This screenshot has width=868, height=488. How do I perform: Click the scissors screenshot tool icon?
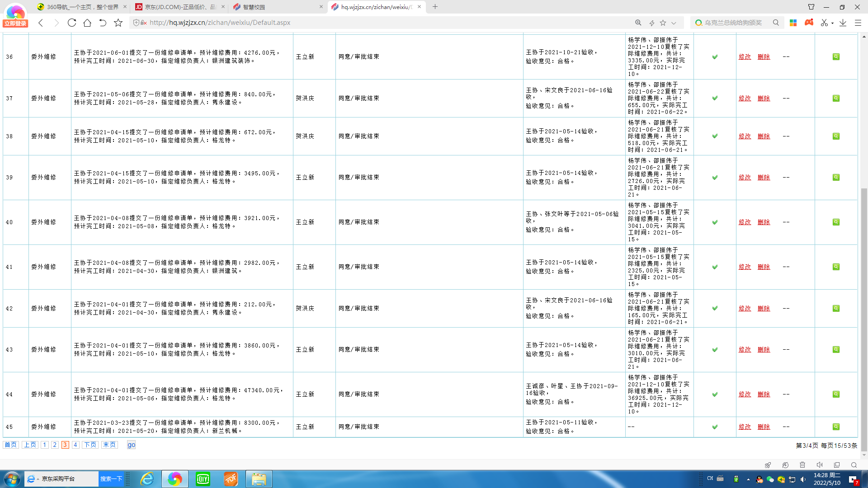(824, 23)
